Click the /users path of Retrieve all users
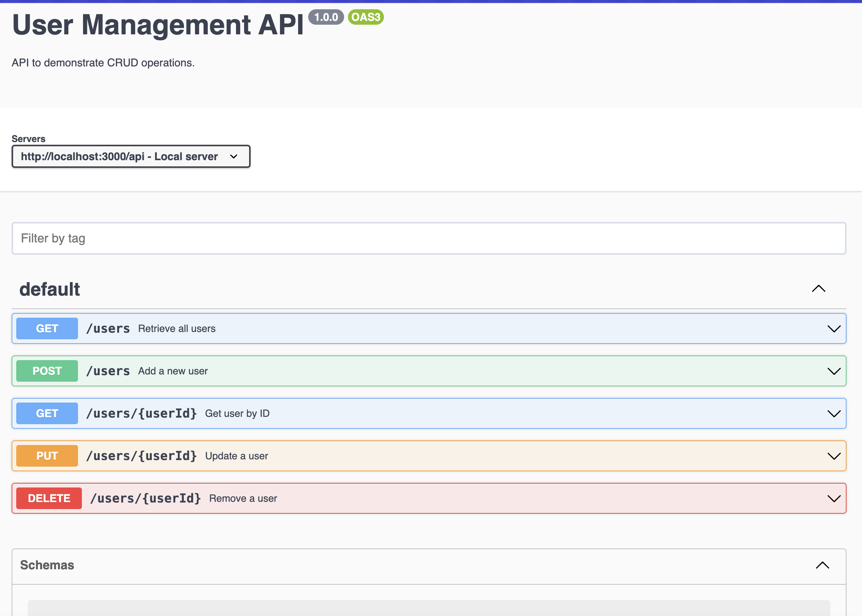Viewport: 862px width, 616px height. point(108,328)
